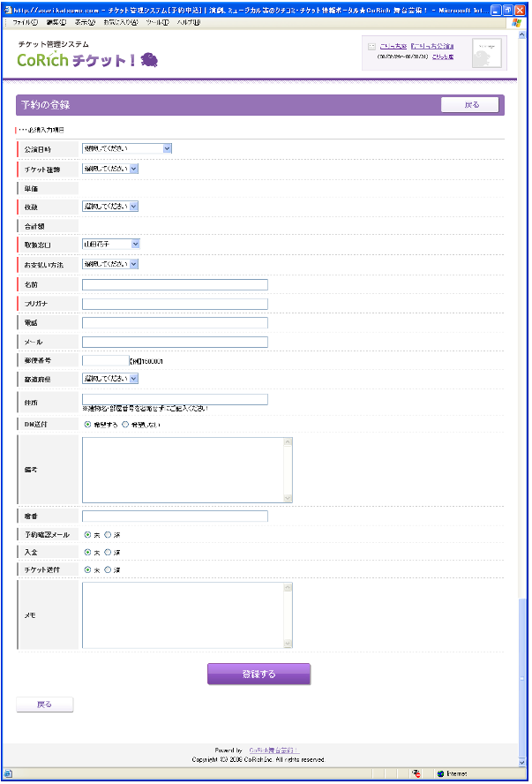Open the ファイル(F) menu
Viewport: 532px width, 784px height.
(23, 22)
